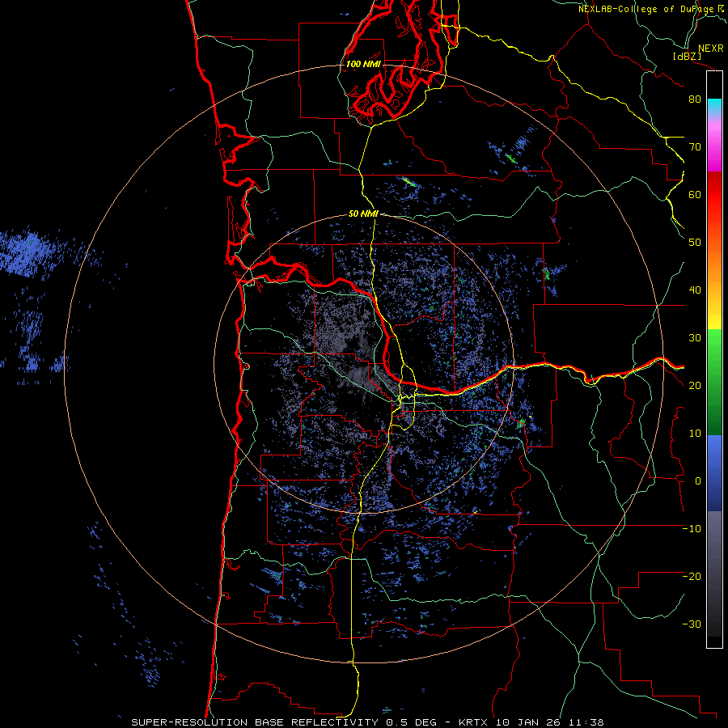Click the -20 dBZ scale value

[x=692, y=577]
